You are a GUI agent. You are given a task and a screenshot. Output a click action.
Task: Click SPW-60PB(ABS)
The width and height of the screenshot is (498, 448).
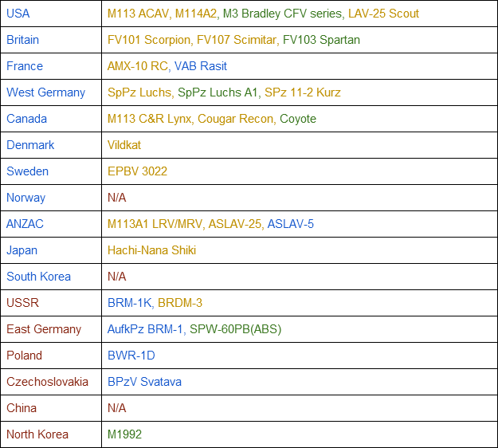(x=235, y=329)
